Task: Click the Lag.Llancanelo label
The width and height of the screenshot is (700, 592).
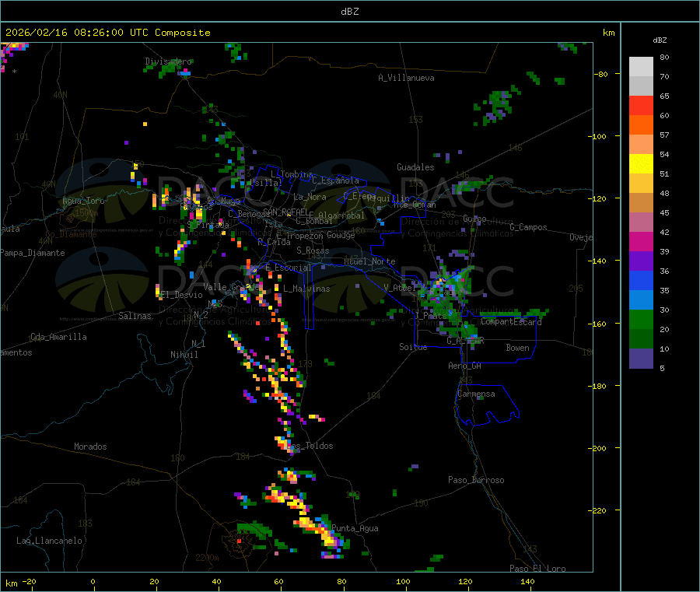Action: pos(50,541)
